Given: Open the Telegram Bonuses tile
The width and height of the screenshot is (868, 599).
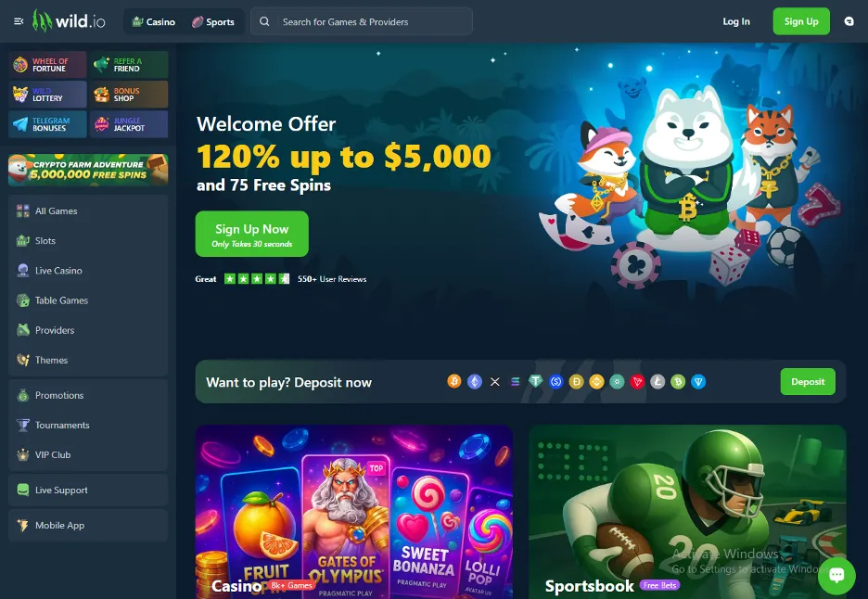Looking at the screenshot, I should (47, 124).
